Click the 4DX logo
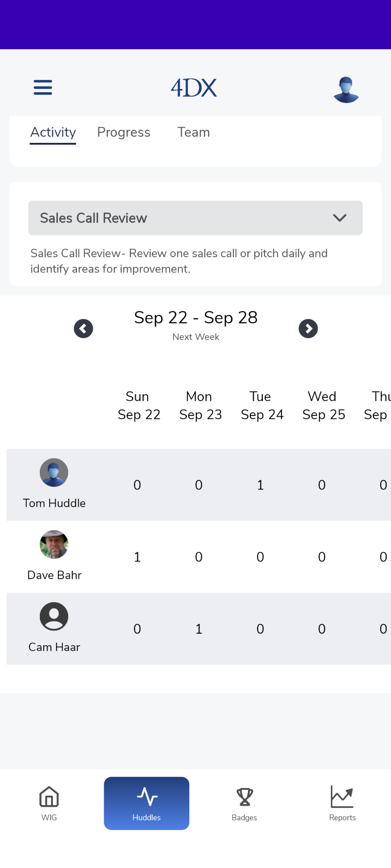Image resolution: width=391 pixels, height=868 pixels. coord(194,88)
